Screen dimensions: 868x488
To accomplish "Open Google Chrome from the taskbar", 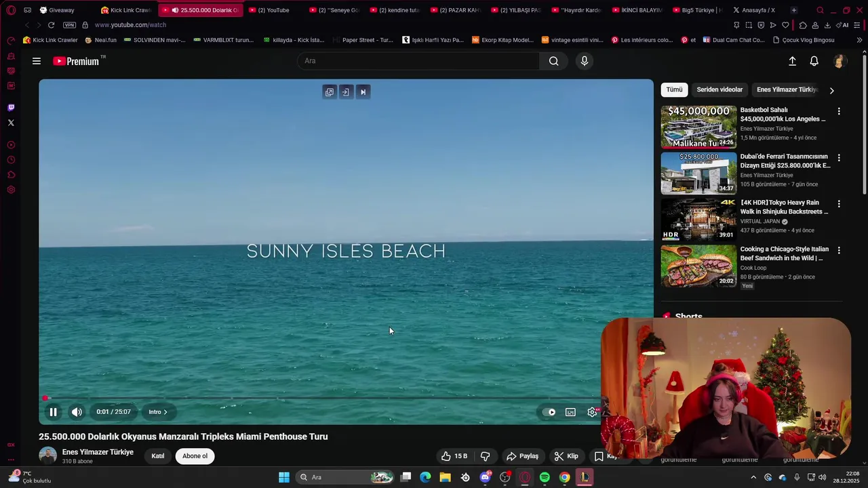I will [x=564, y=477].
